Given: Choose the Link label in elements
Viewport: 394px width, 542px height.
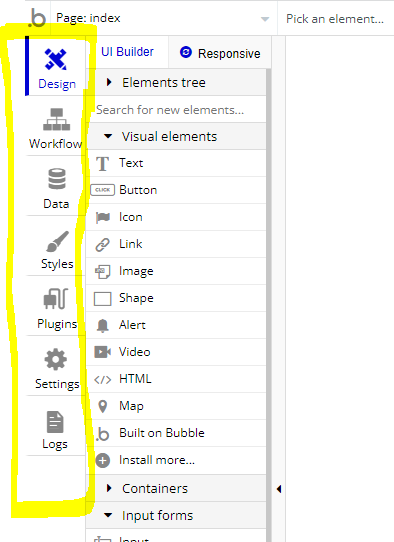Looking at the screenshot, I should 131,244.
